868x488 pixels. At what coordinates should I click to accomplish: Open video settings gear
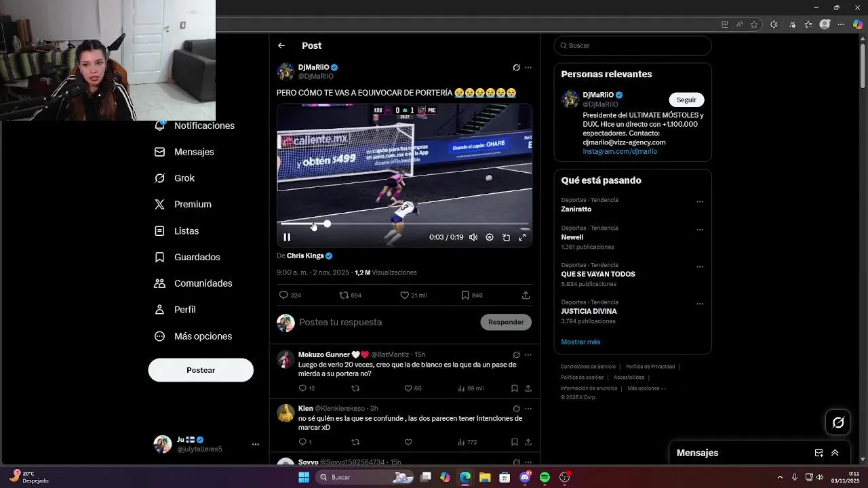point(490,237)
